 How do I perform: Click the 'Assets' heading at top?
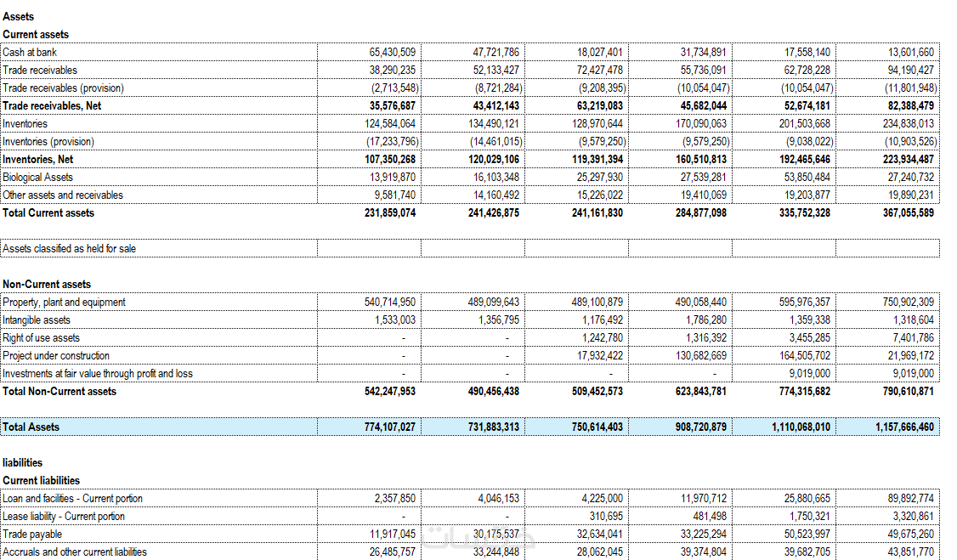[x=19, y=16]
